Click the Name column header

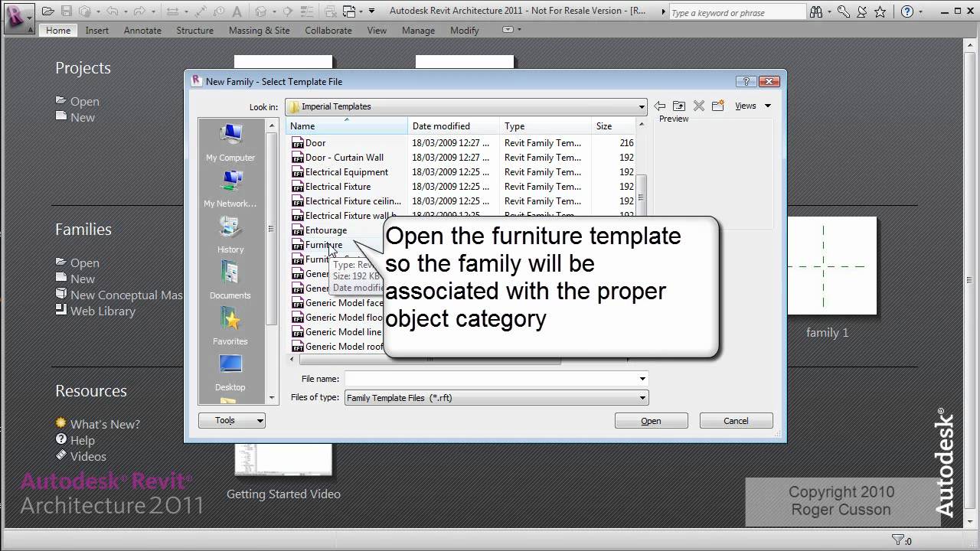pos(347,126)
